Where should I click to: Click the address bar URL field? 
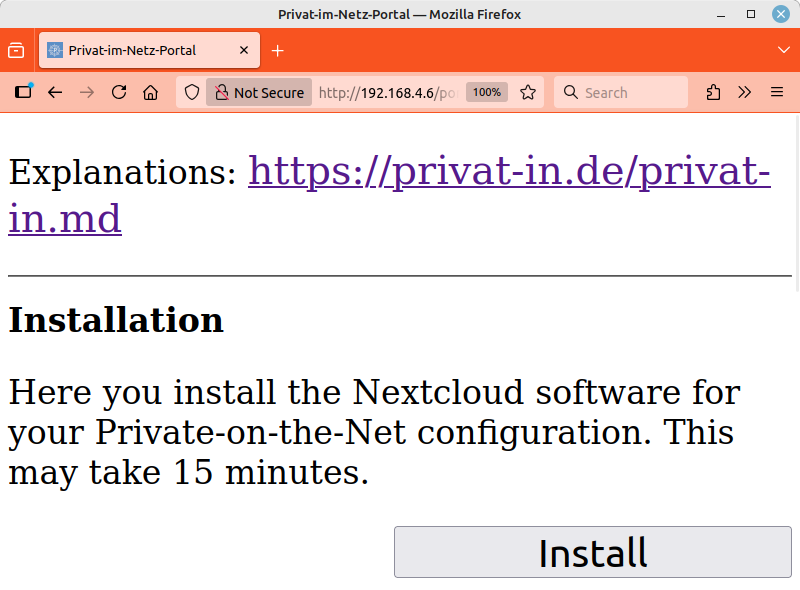point(387,92)
